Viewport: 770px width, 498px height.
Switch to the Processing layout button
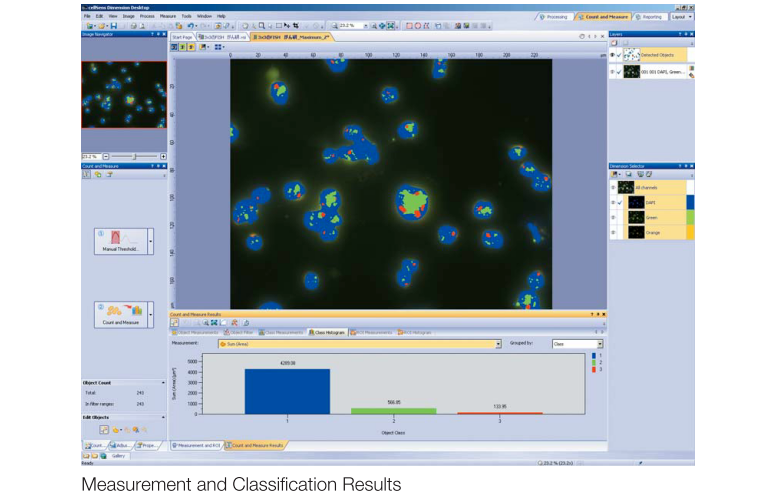(554, 17)
